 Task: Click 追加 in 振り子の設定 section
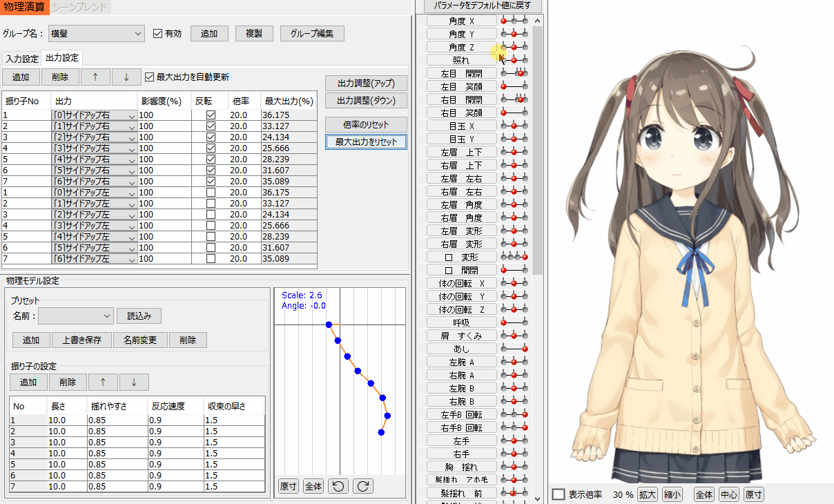coord(28,382)
